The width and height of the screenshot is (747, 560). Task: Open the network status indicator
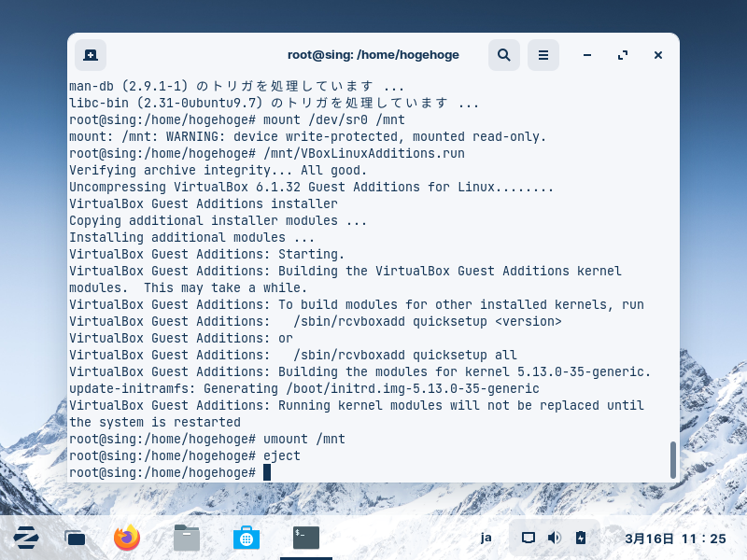click(528, 539)
